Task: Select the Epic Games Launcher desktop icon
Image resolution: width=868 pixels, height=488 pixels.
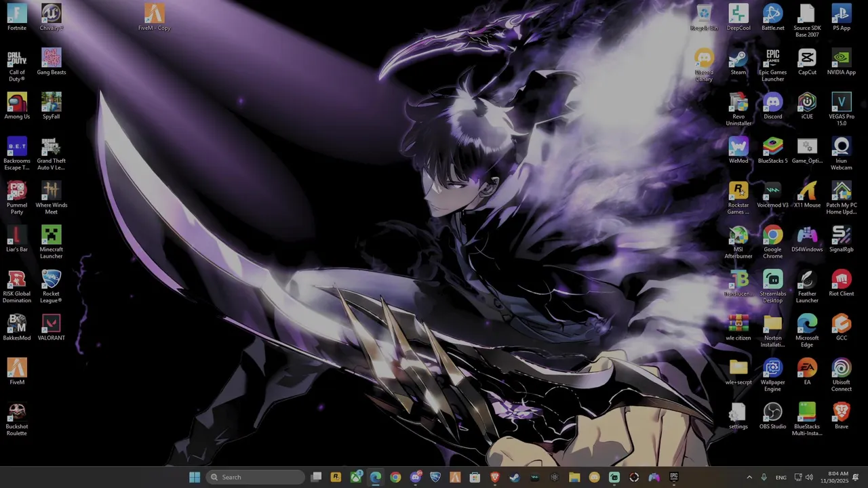Action: pyautogui.click(x=773, y=65)
